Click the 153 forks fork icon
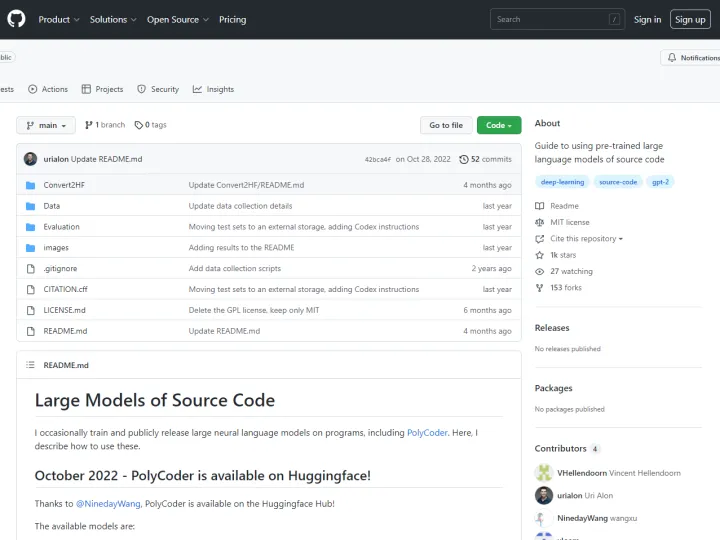The image size is (720, 540). coord(540,288)
